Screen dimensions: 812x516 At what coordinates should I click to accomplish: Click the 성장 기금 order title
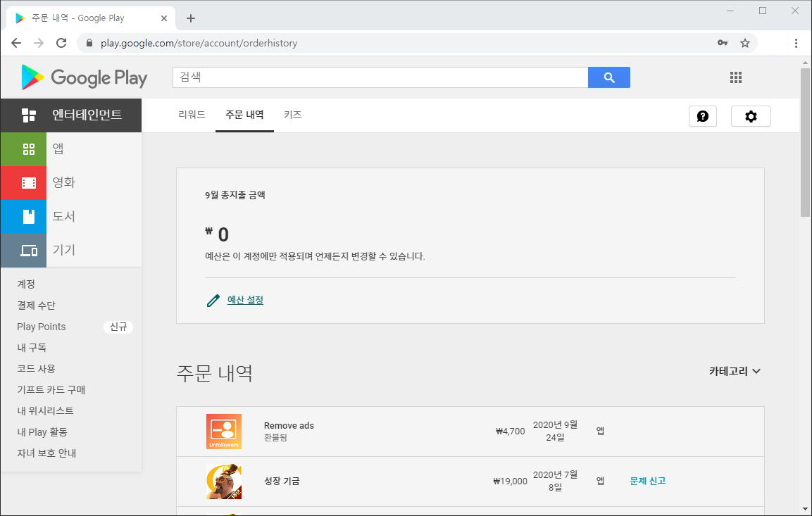coord(282,482)
